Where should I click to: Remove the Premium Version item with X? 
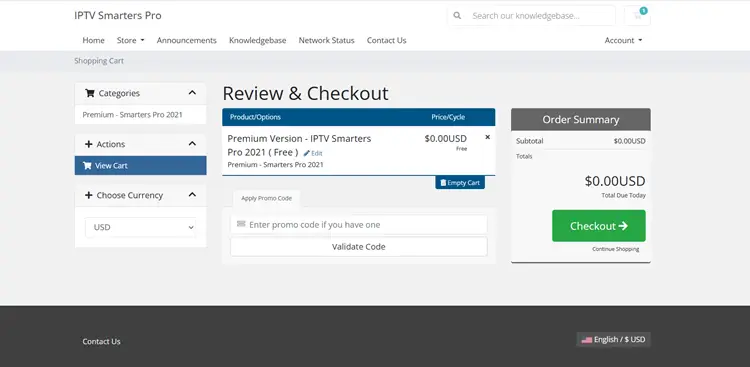click(487, 137)
